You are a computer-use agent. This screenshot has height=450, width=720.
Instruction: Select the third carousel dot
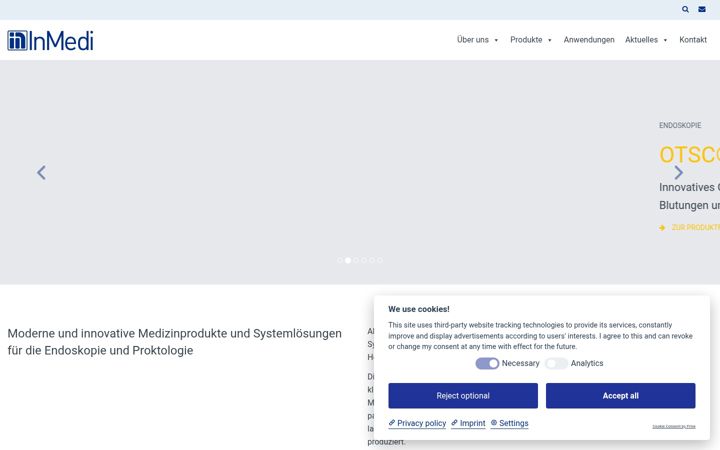point(356,260)
